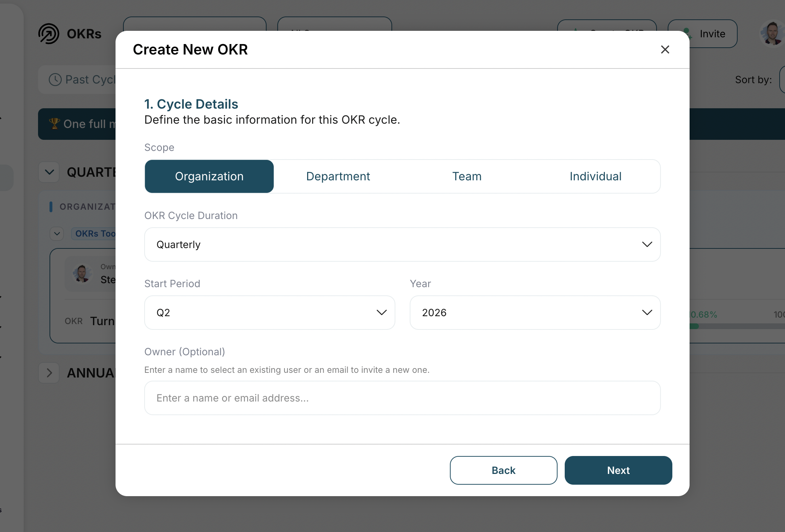Click the trophy icon in the dark banner

(55, 124)
